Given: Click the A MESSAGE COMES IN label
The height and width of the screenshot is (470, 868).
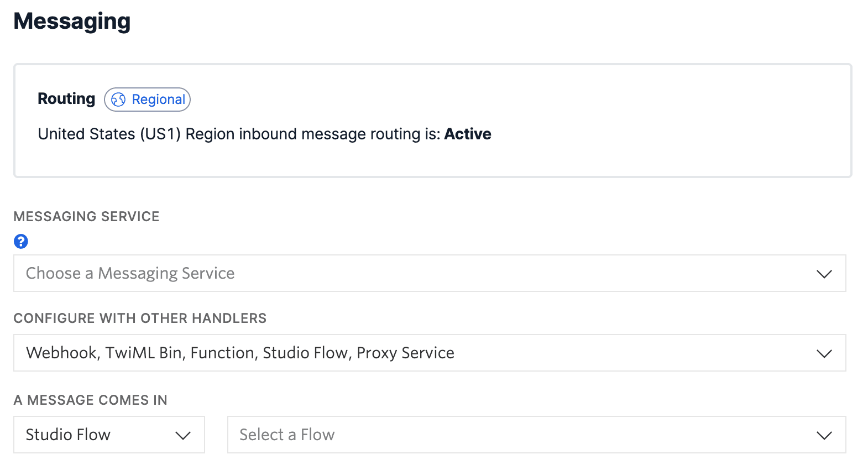Looking at the screenshot, I should (x=90, y=400).
